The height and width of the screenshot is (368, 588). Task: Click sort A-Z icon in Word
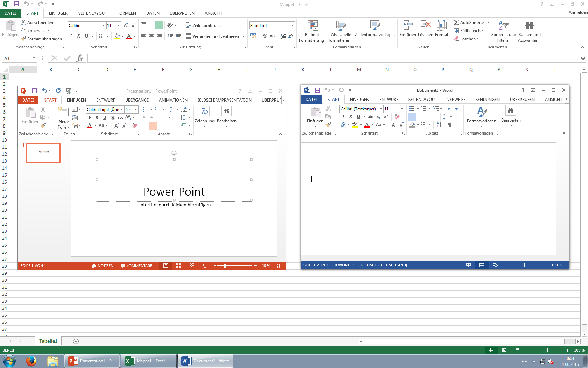[x=439, y=125]
